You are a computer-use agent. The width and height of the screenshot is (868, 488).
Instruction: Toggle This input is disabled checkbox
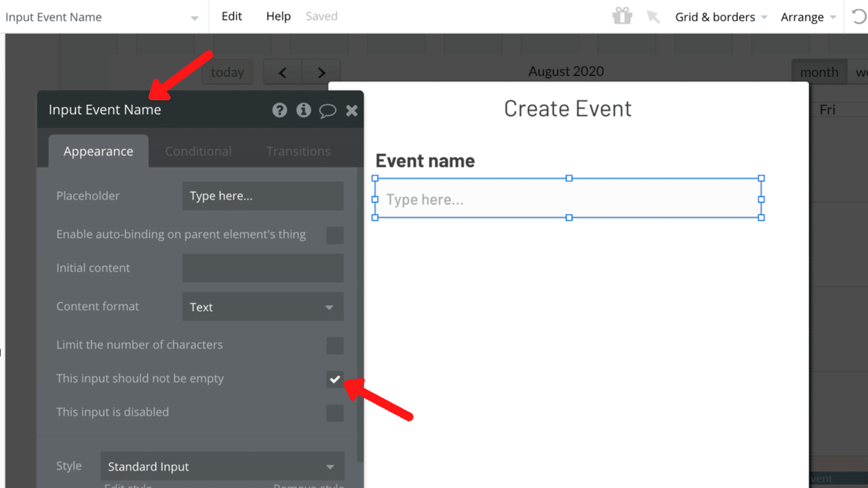(335, 413)
